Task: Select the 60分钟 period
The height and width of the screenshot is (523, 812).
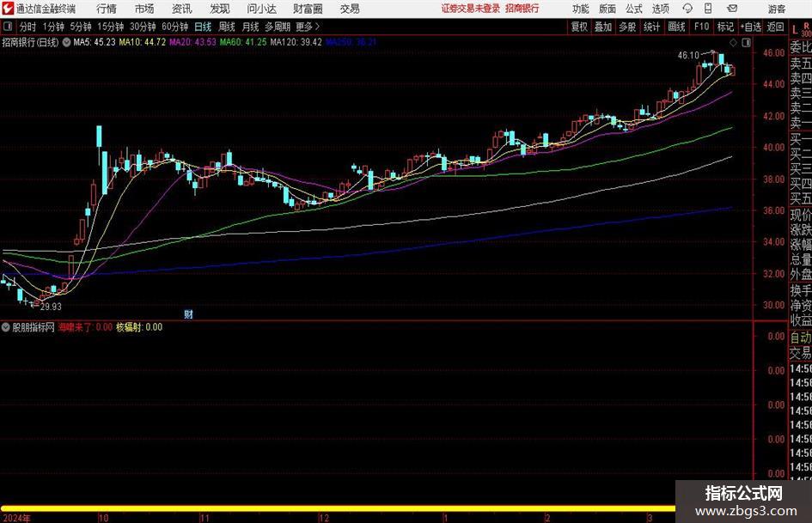Action: click(174, 27)
